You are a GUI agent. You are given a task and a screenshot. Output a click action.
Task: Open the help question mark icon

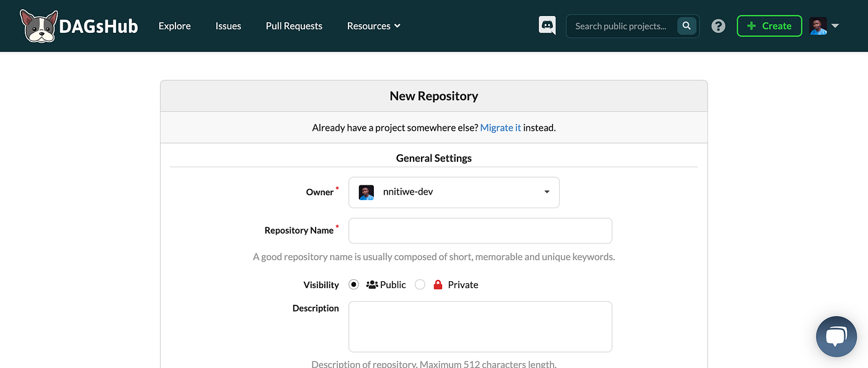[x=718, y=26]
